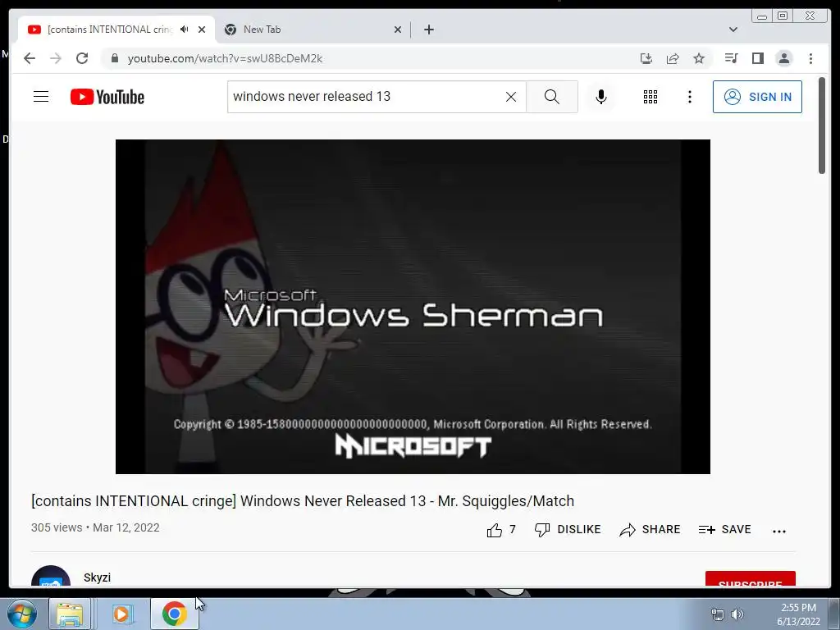Open the Skyzi channel avatar
Viewport: 840px width, 630px height.
point(51,577)
